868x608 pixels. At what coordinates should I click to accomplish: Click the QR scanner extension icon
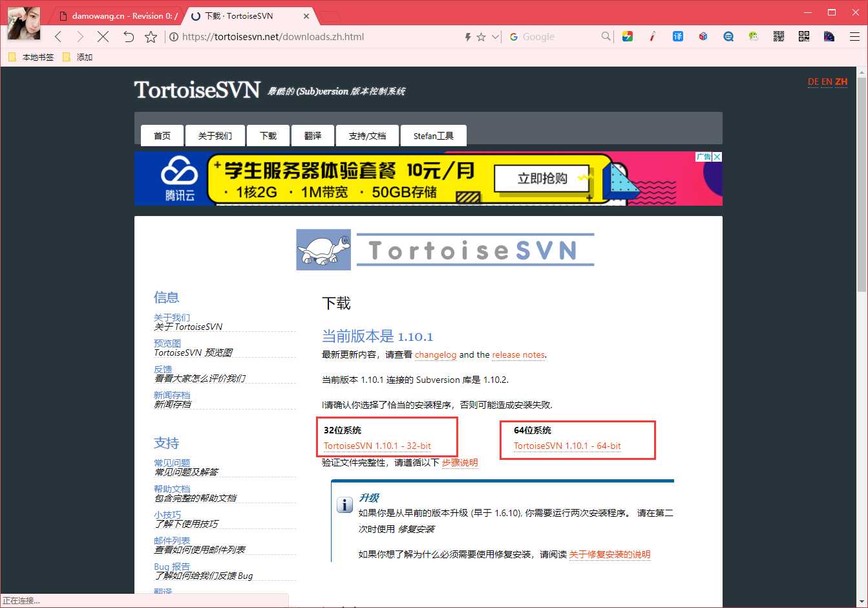(x=804, y=36)
